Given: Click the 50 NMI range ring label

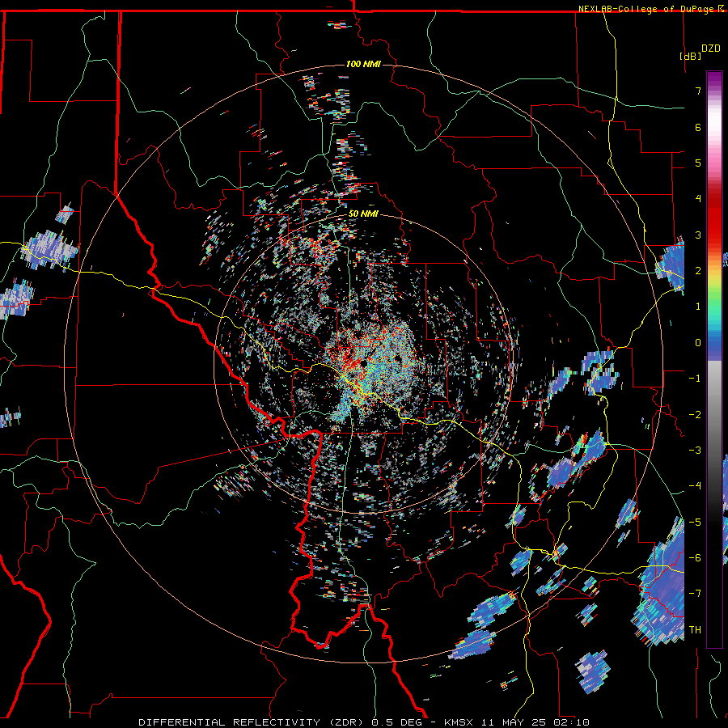Looking at the screenshot, I should (363, 214).
